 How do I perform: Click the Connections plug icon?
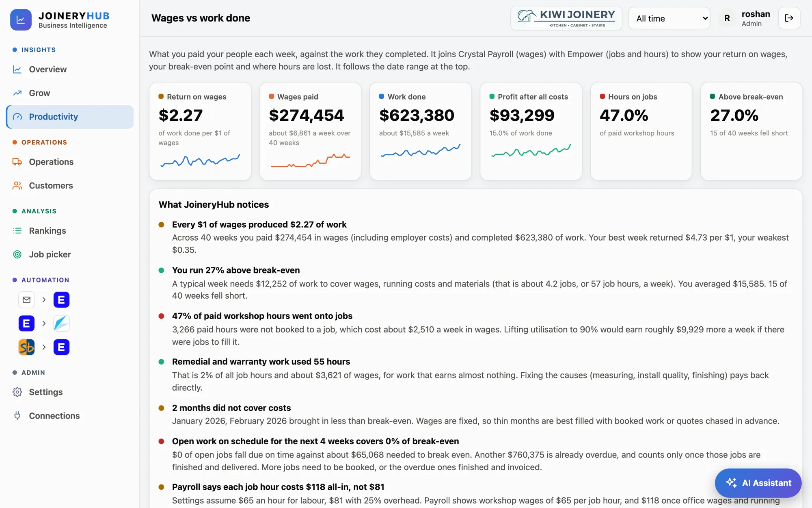17,416
